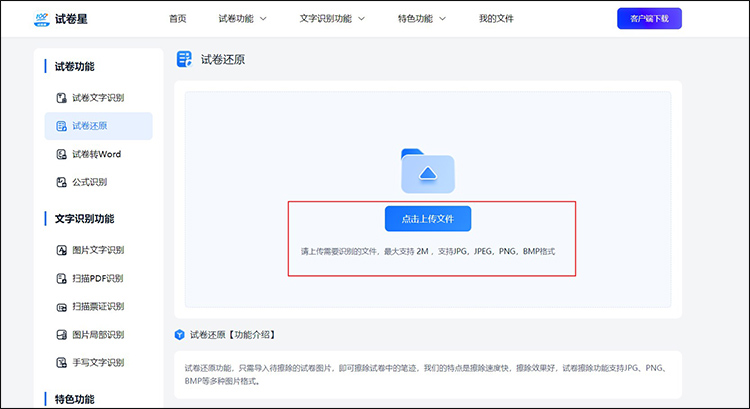Image resolution: width=750 pixels, height=409 pixels.
Task: Open 扫描票证识别 in sidebar
Action: pos(99,307)
